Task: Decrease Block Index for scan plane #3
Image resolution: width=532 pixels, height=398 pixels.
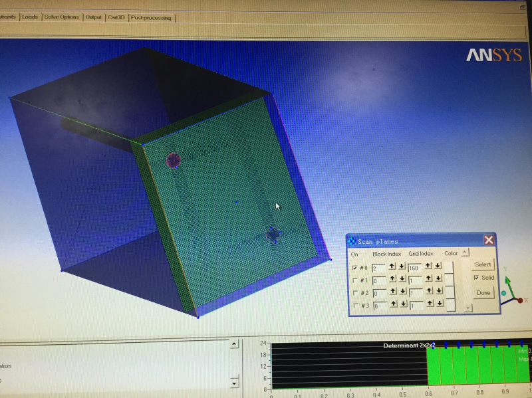Action: pyautogui.click(x=404, y=304)
